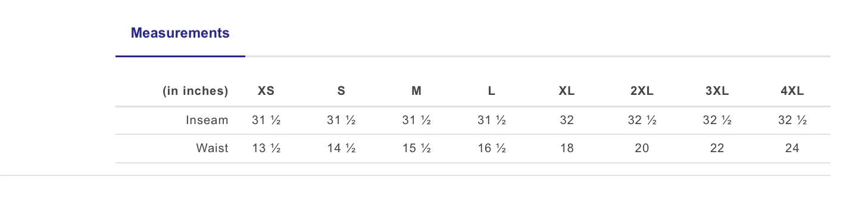Select the 2XL size column header
Image resolution: width=868 pixels, height=216 pixels.
tap(642, 91)
